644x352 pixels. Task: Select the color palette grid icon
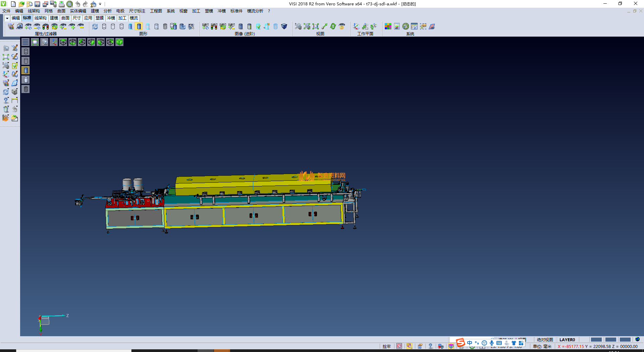click(x=388, y=26)
